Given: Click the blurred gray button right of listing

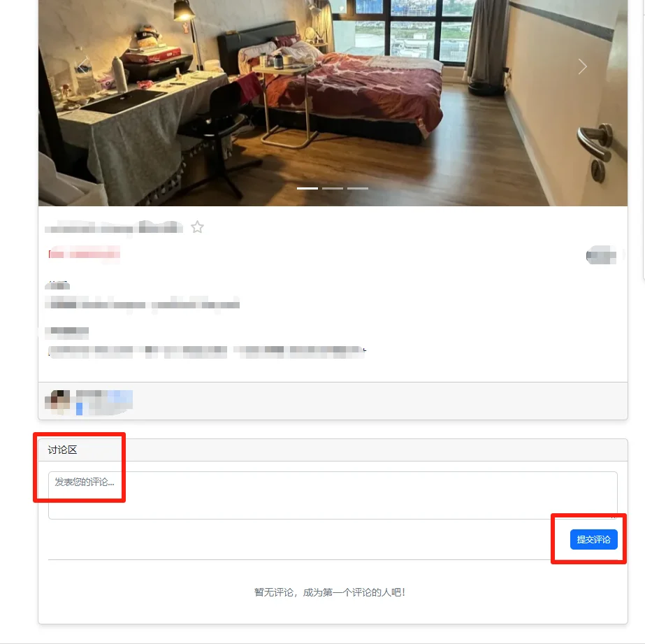Looking at the screenshot, I should [x=601, y=255].
